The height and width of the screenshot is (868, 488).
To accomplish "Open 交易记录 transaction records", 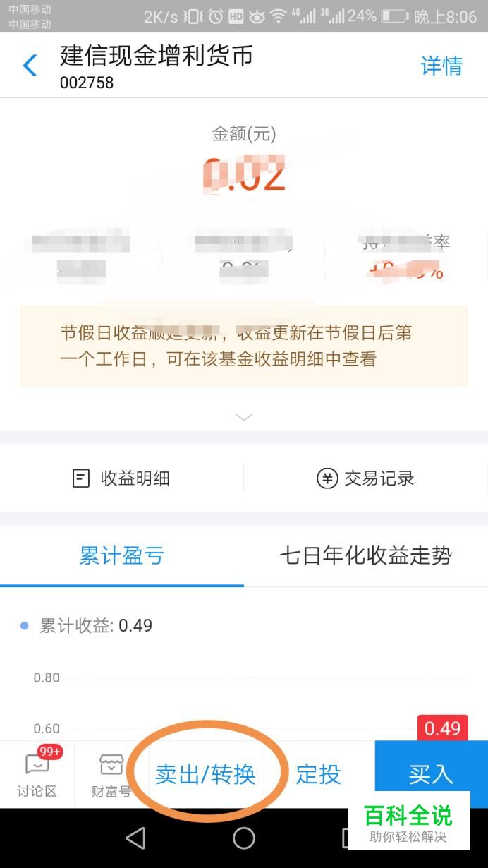I will 365,478.
